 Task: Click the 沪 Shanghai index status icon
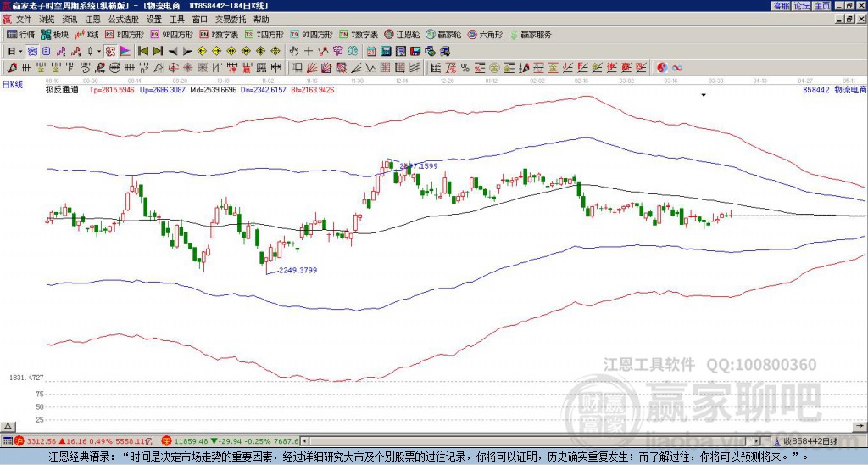[x=19, y=441]
